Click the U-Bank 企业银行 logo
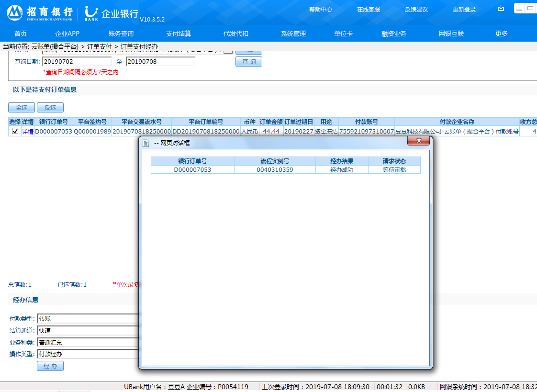Viewport: 537px width, 392px height. tap(111, 13)
